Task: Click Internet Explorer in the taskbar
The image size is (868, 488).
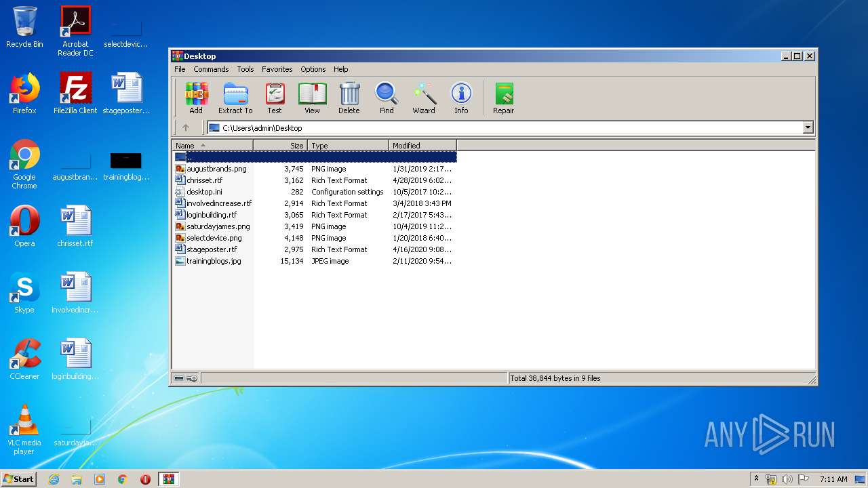Action: click(x=54, y=479)
